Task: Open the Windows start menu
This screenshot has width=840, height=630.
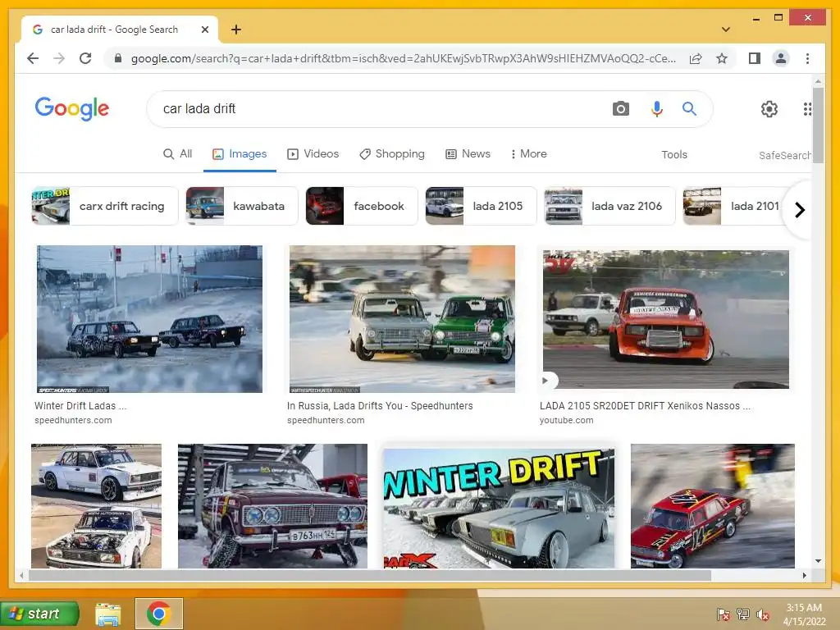Action: click(39, 614)
